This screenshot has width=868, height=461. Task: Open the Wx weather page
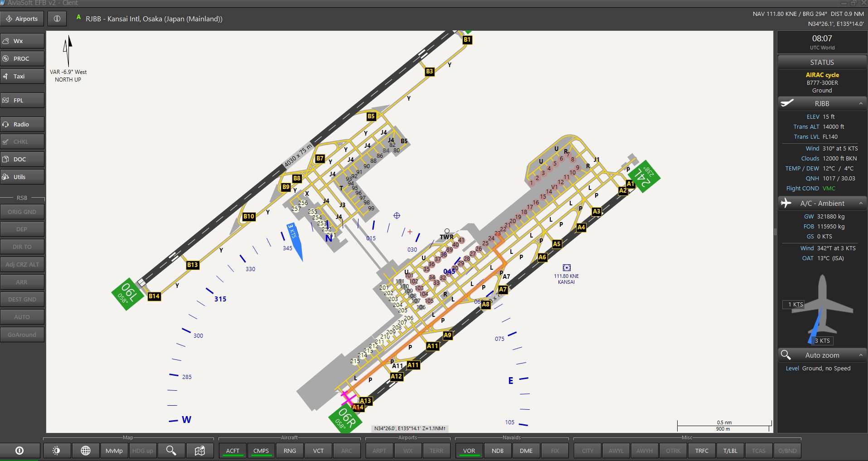pos(22,41)
